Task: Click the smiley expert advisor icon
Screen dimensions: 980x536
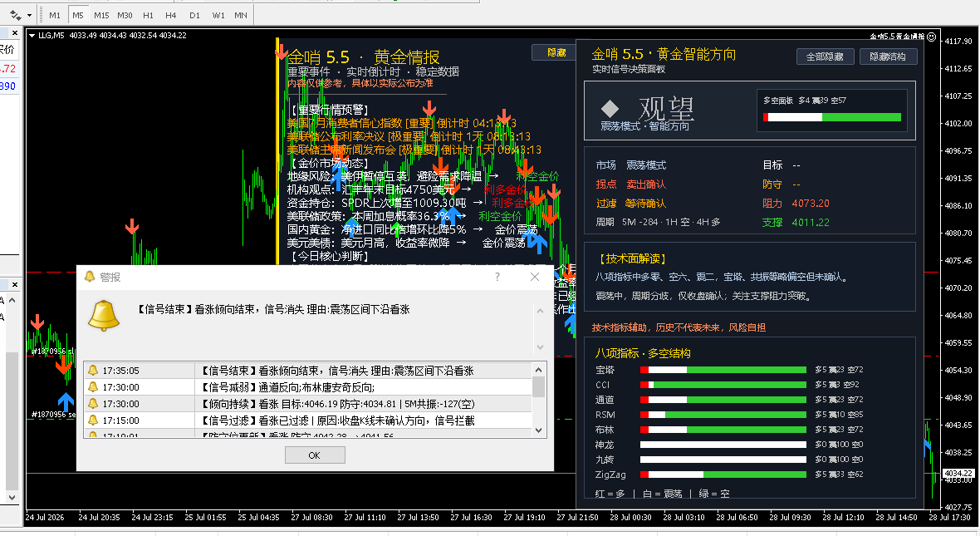Action: pos(931,37)
